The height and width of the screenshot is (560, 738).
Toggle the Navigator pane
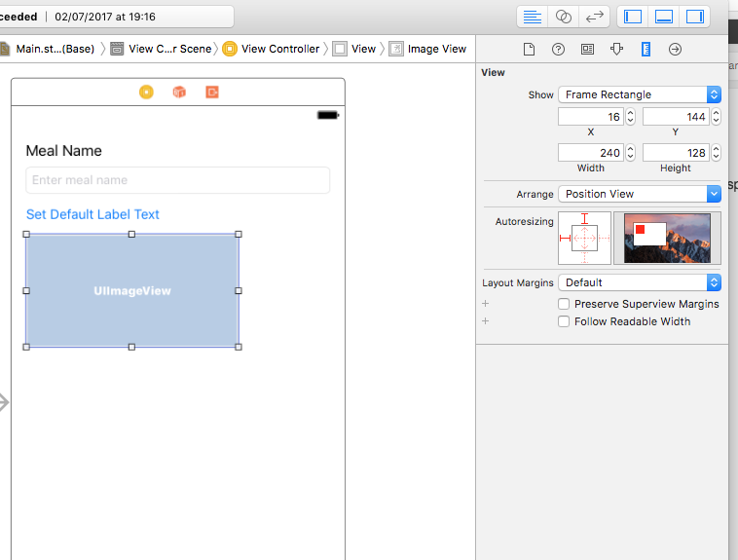633,17
